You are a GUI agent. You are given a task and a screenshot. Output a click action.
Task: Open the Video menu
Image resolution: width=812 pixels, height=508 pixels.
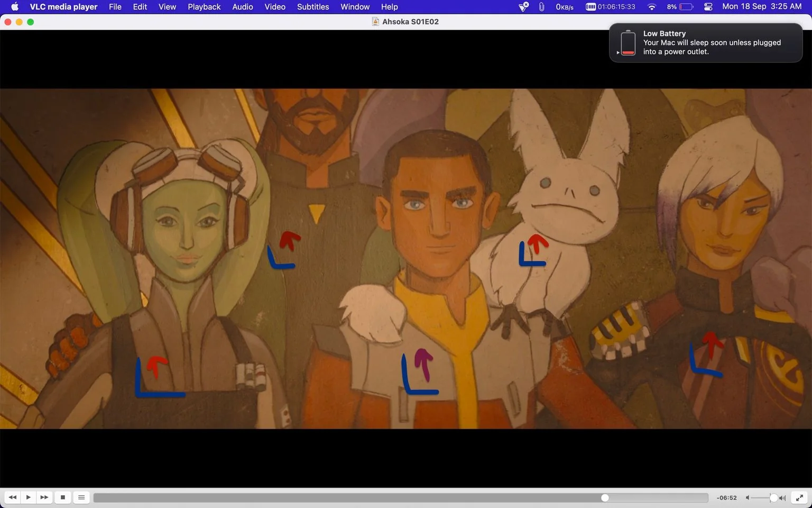275,7
